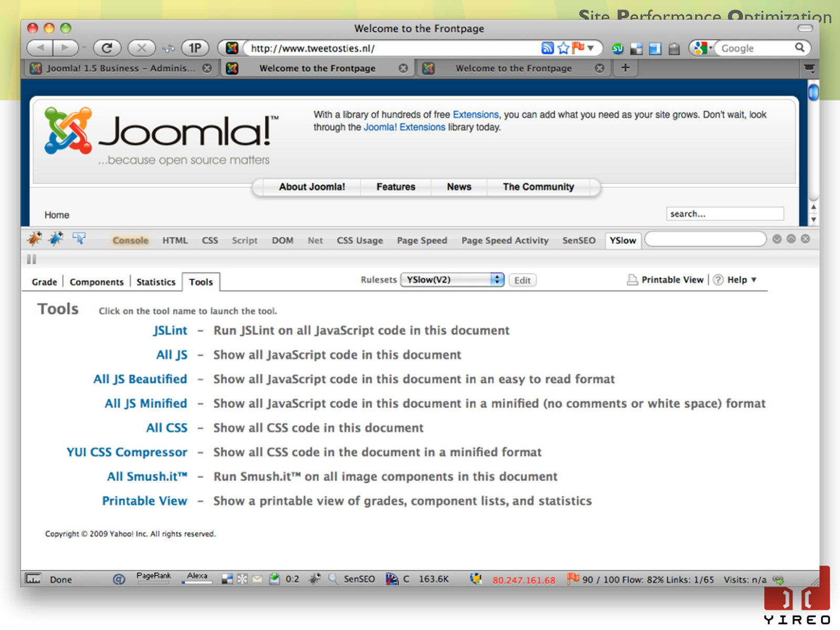Launch the All JS Minified tool
The height and width of the screenshot is (630, 840).
coord(146,403)
